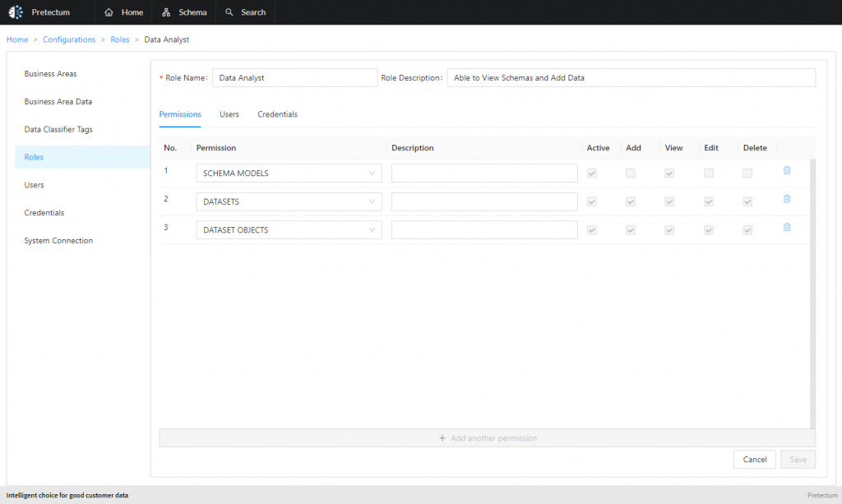Toggle Add checkbox for DATASETS row

[631, 201]
